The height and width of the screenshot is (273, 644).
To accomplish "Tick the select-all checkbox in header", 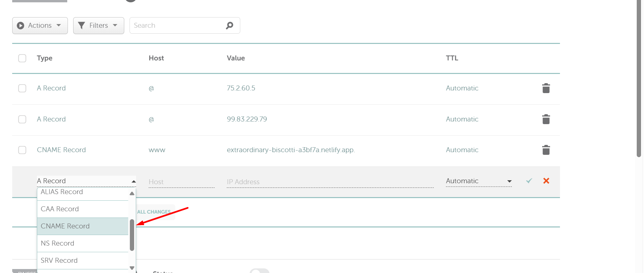I will [22, 58].
